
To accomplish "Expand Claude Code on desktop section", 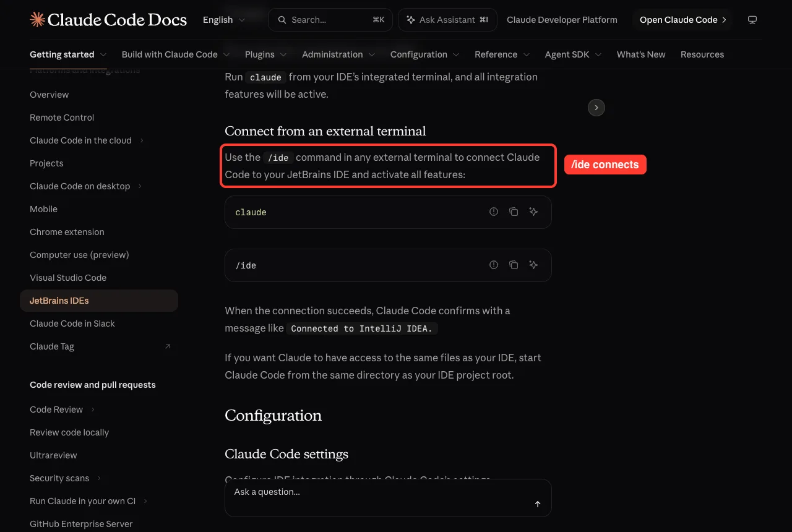I will [x=140, y=186].
